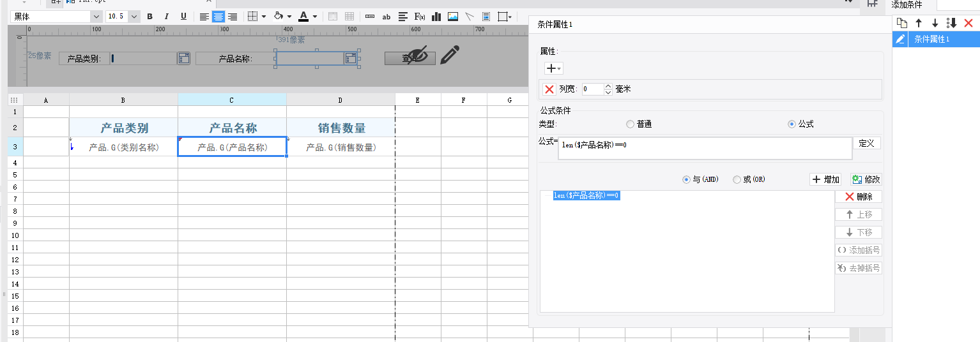This screenshot has height=342, width=980.
Task: Move condition up with arrow icon
Action: coord(919,23)
